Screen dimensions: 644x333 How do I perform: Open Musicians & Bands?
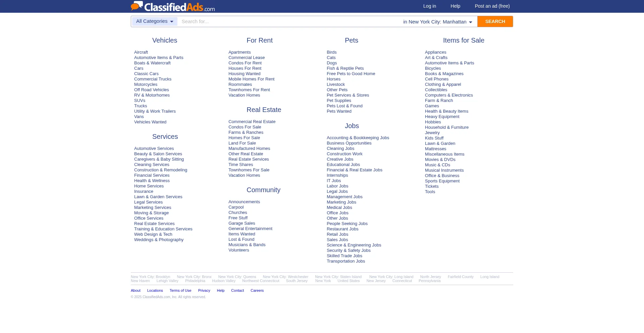[x=247, y=245]
